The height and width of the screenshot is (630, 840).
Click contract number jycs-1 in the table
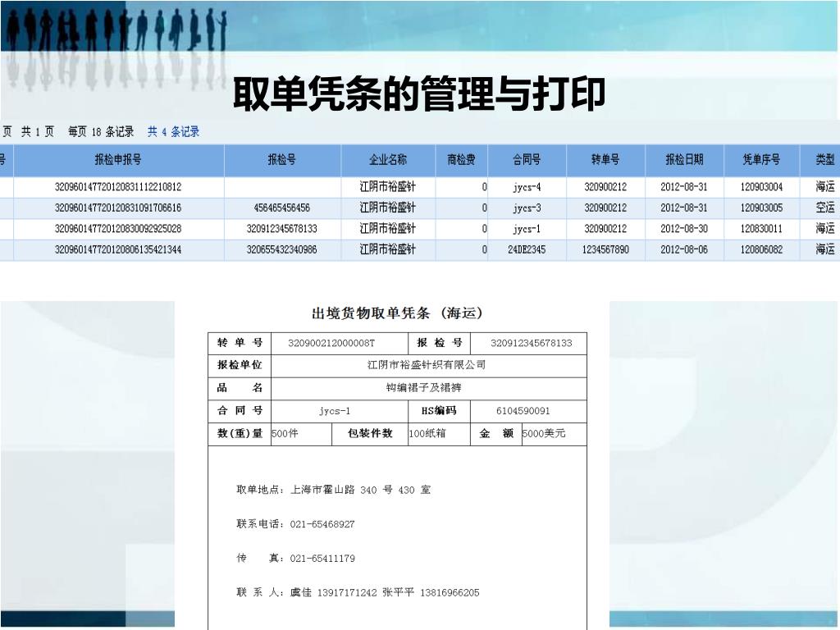[527, 229]
